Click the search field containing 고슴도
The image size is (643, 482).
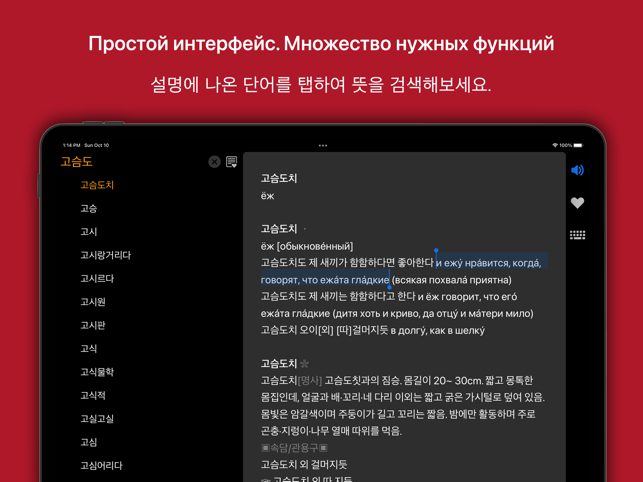pyautogui.click(x=130, y=162)
